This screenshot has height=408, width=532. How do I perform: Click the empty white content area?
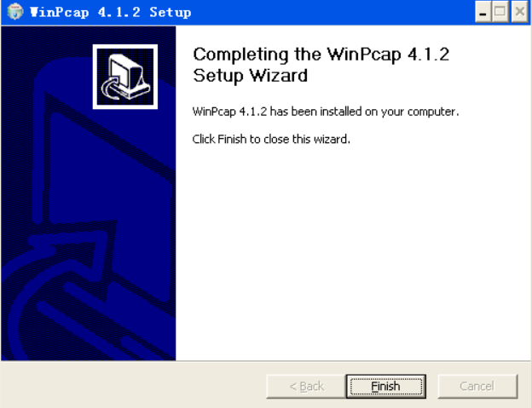353,250
